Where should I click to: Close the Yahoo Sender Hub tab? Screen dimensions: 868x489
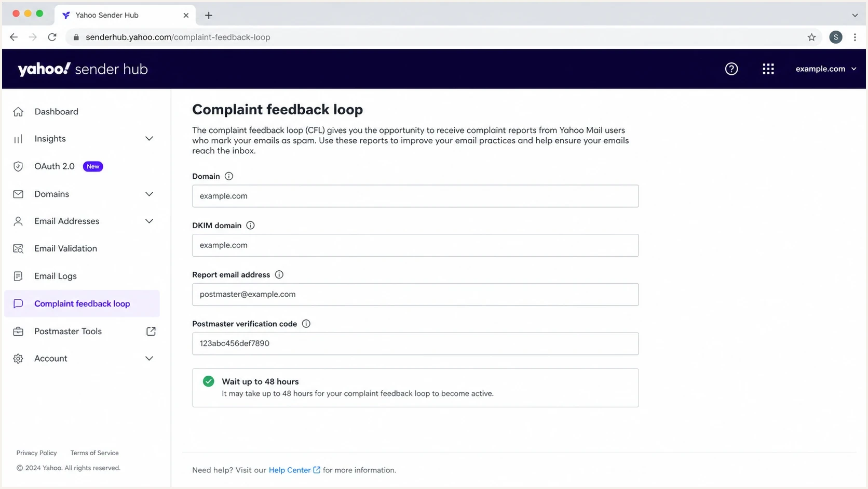coord(186,16)
